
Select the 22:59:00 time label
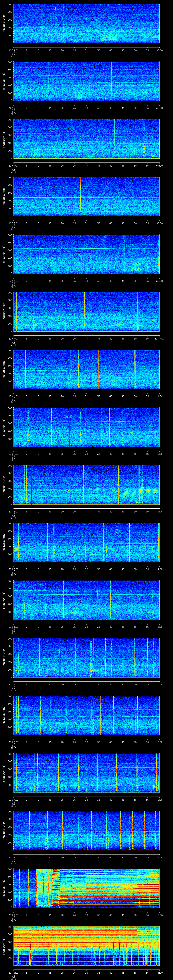[13, 339]
